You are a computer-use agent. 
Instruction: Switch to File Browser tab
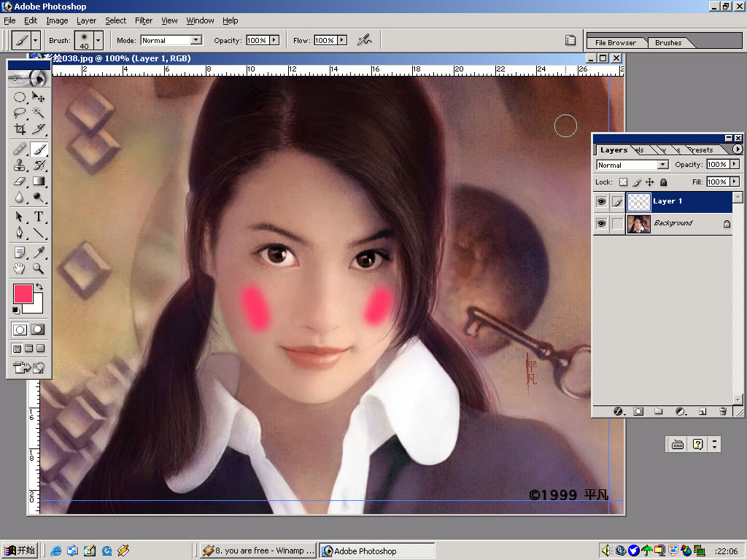click(616, 43)
